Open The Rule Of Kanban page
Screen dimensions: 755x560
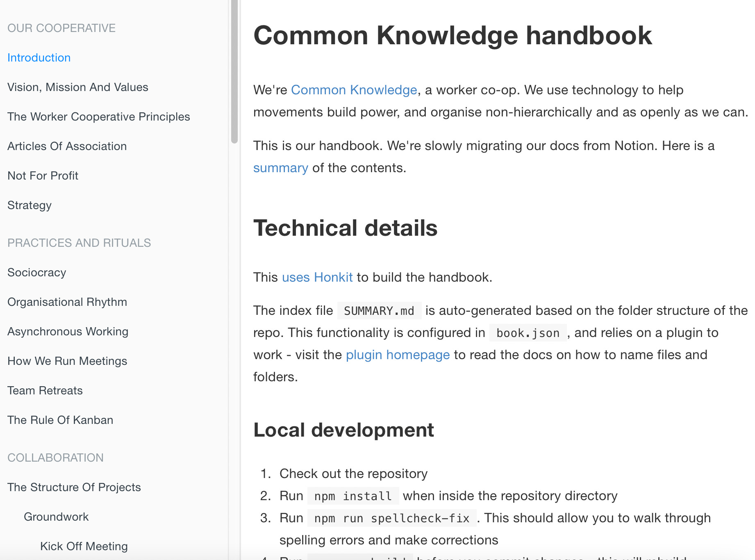coord(60,420)
